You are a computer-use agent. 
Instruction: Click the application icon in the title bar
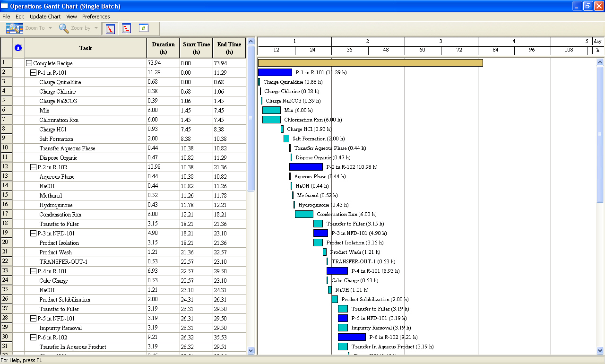[5, 6]
